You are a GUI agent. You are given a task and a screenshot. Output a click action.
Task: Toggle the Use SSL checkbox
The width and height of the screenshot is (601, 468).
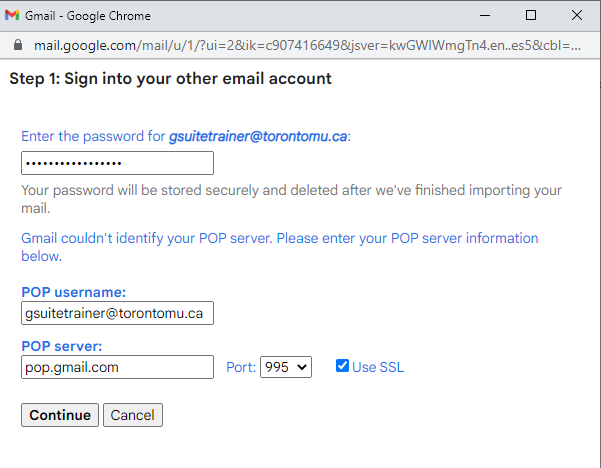pos(342,367)
